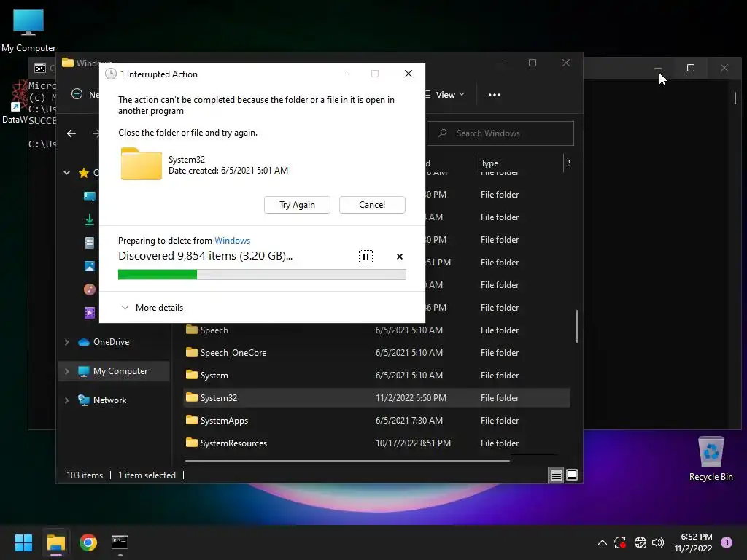This screenshot has height=560, width=747.
Task: Close the Interrupted Action dialog
Action: pyautogui.click(x=409, y=74)
